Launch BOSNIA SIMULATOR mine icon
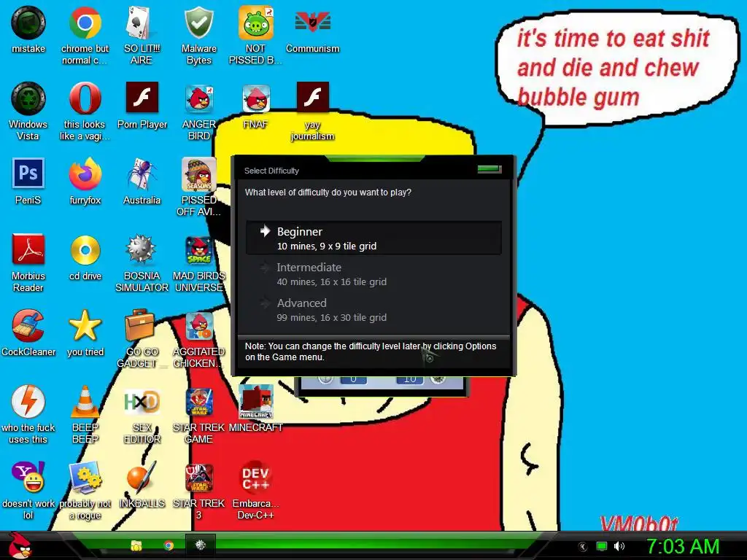Viewport: 747px width, 560px height. [x=142, y=250]
